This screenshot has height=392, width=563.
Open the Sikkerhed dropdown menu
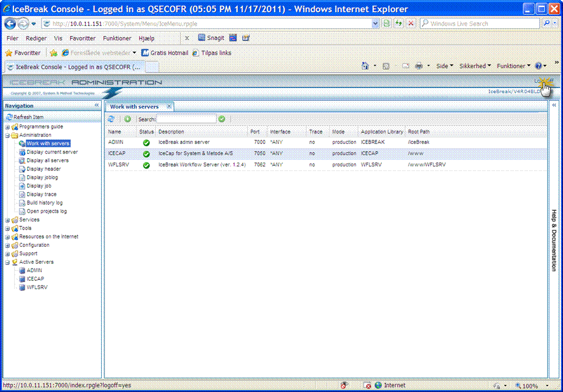click(475, 66)
